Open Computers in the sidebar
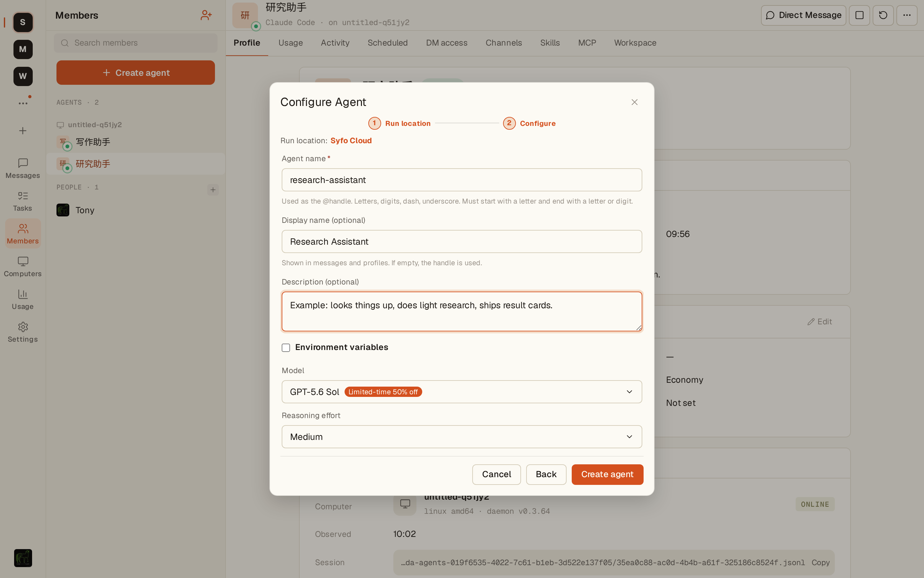The image size is (924, 578). (x=23, y=267)
